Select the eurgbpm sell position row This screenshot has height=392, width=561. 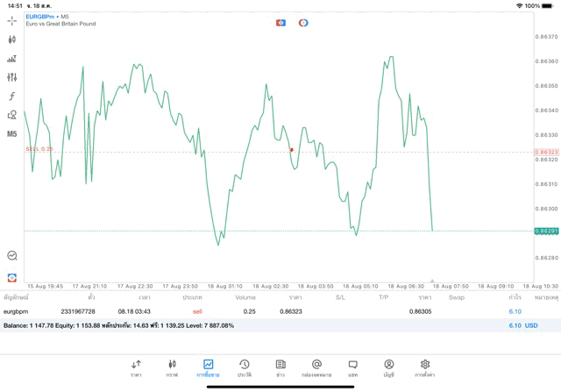263,311
